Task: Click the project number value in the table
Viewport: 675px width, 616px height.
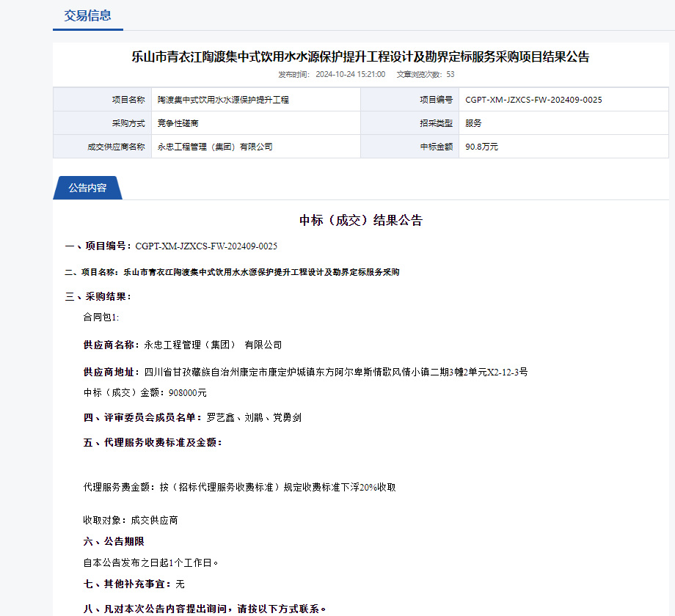Action: point(533,100)
